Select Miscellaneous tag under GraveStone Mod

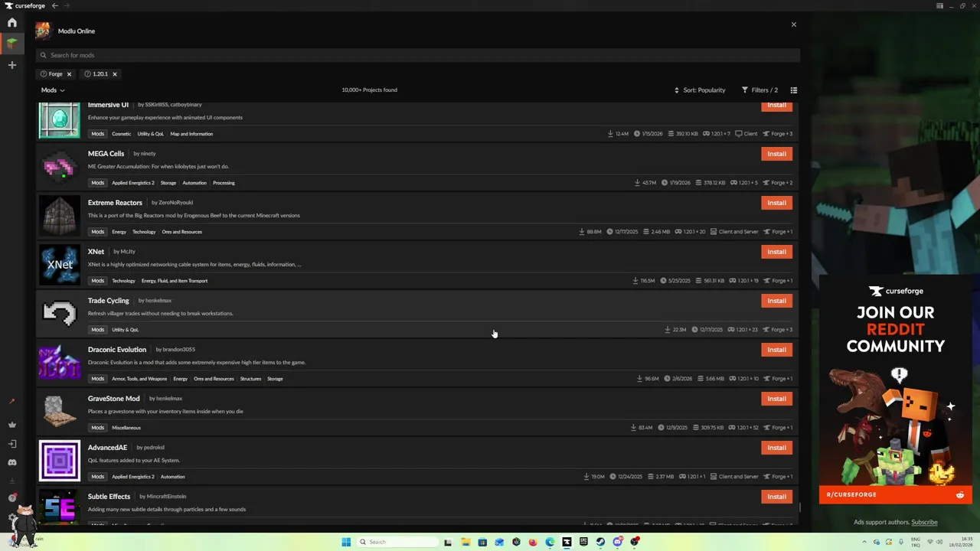point(126,428)
